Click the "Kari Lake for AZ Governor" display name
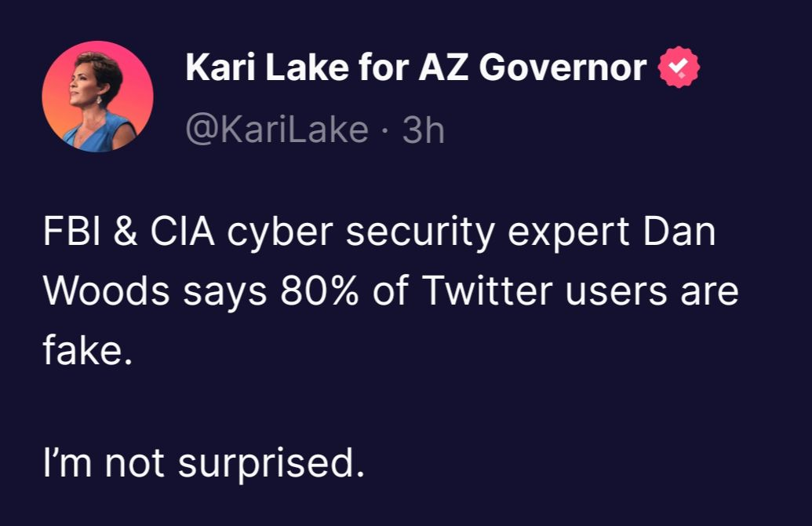The height and width of the screenshot is (526, 812). click(416, 69)
